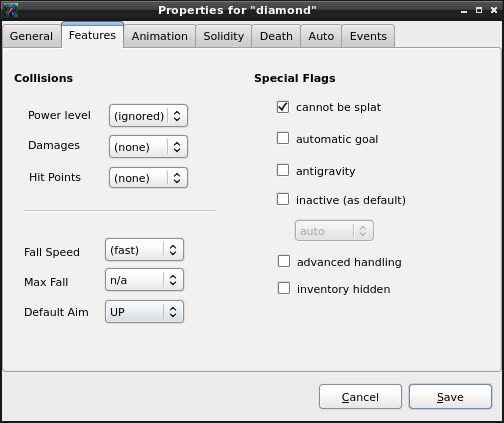Check the advanced handling box
Screen dimensions: 504x423
pyautogui.click(x=284, y=261)
